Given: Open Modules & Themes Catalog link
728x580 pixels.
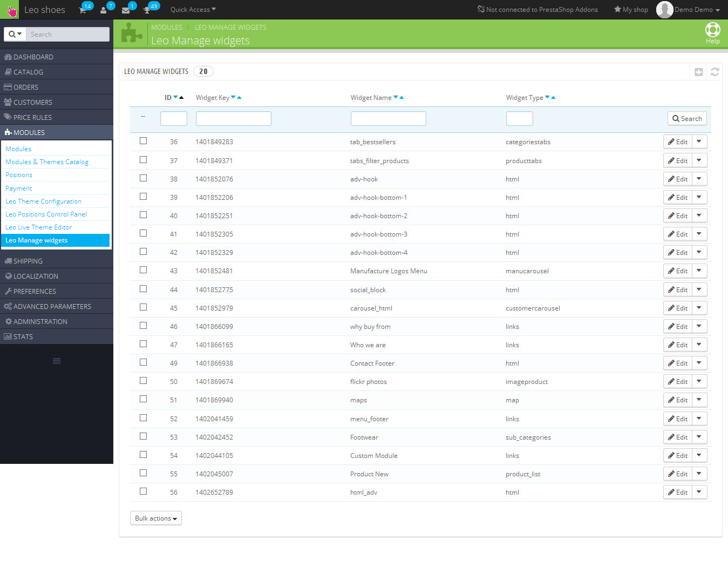Looking at the screenshot, I should click(x=47, y=162).
